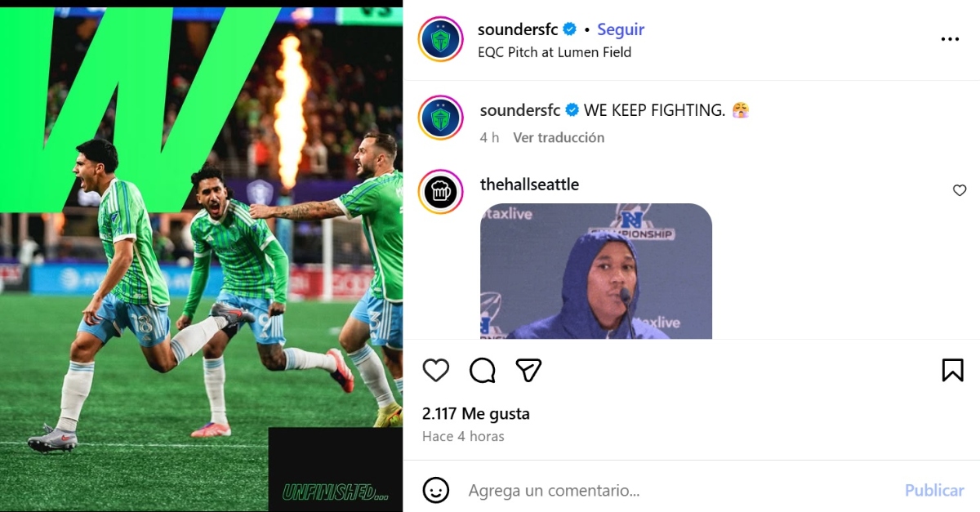This screenshot has height=512, width=980.
Task: View the 2.117 Me gusta likes list
Action: click(x=476, y=413)
